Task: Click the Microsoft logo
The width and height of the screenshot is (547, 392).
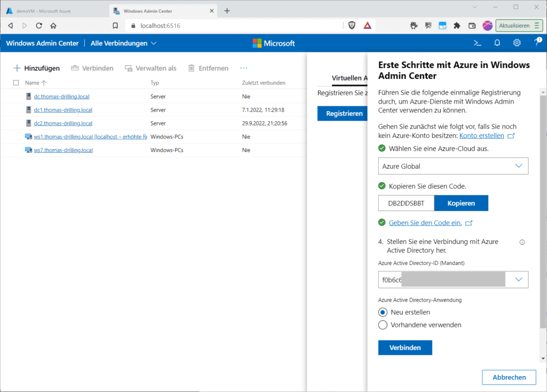Action: [x=273, y=43]
